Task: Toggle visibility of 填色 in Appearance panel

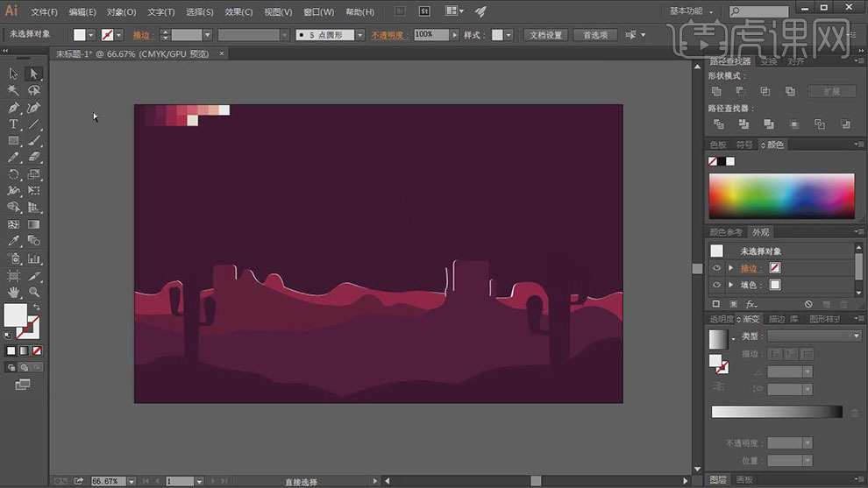Action: coord(717,285)
